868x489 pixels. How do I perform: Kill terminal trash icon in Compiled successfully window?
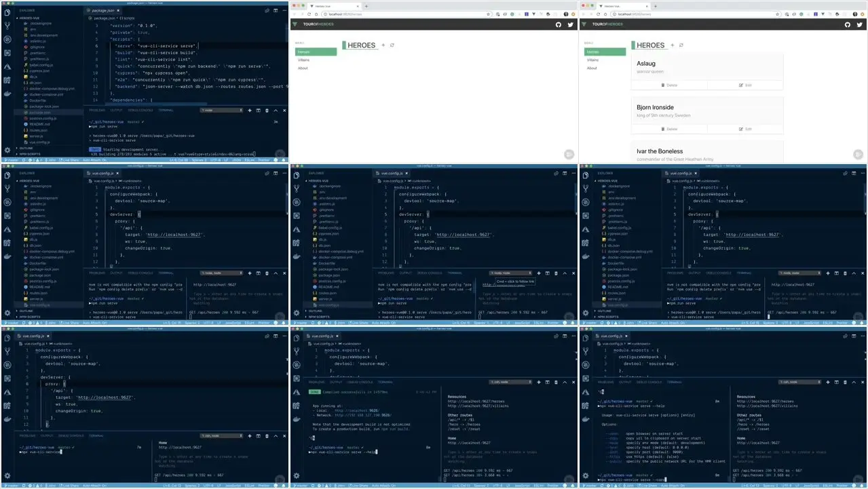(x=556, y=382)
